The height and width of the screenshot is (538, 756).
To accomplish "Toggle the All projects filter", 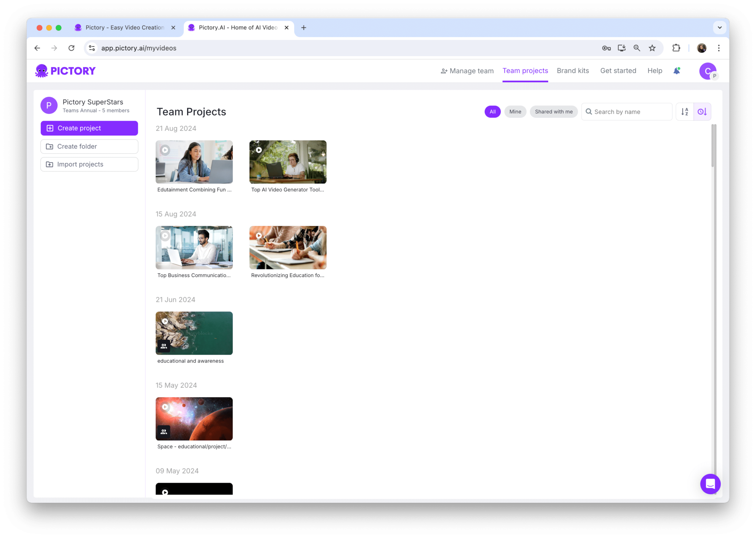I will (x=493, y=111).
